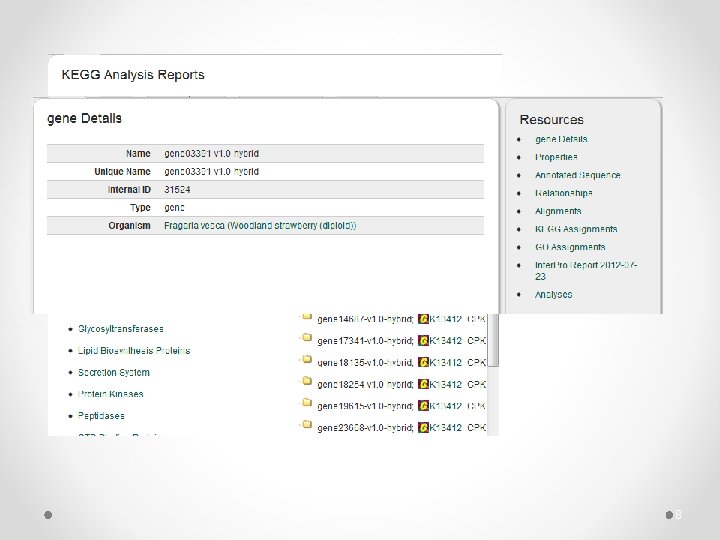
Task: Click the Resources panel heading
Action: click(x=551, y=119)
